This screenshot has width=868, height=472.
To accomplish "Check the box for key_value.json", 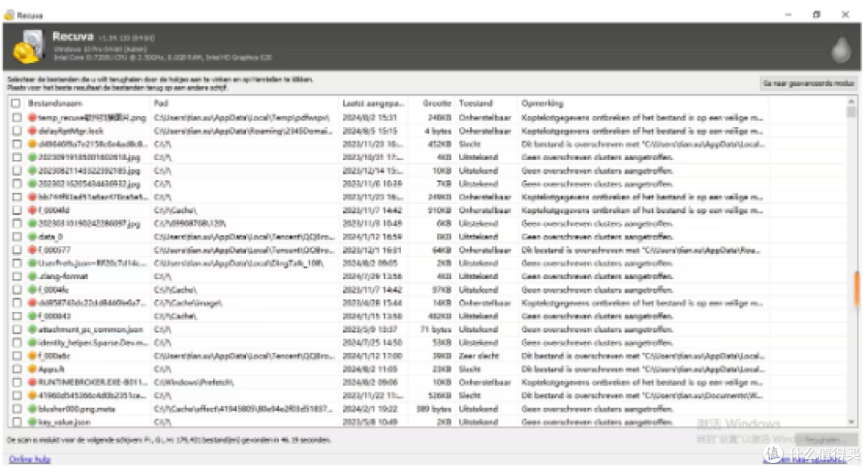I will coord(17,422).
